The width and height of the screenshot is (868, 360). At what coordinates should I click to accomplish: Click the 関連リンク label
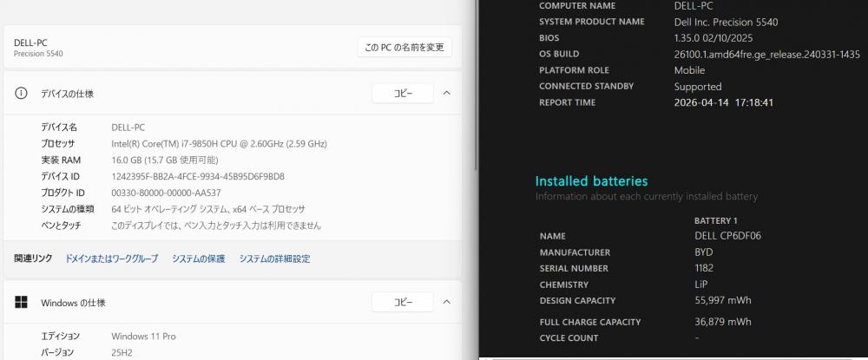33,259
